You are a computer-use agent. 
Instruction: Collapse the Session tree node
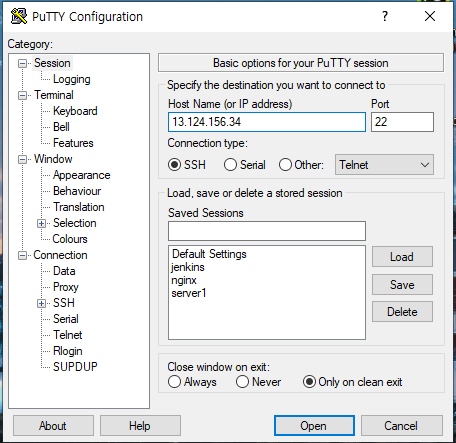(x=22, y=63)
